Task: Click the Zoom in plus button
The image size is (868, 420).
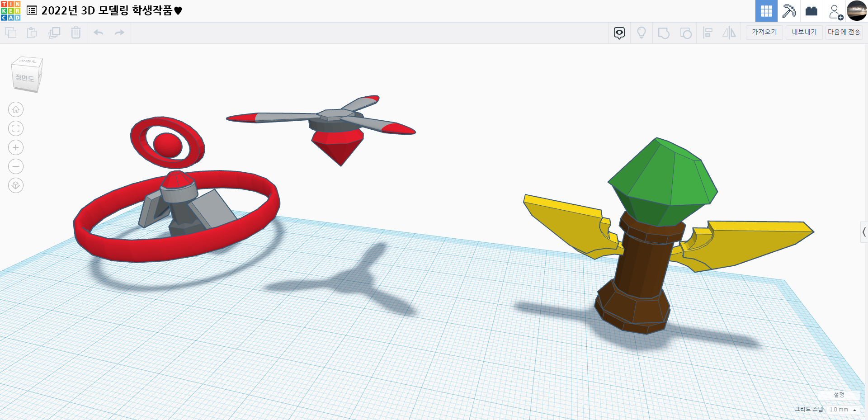Action: pyautogui.click(x=16, y=147)
